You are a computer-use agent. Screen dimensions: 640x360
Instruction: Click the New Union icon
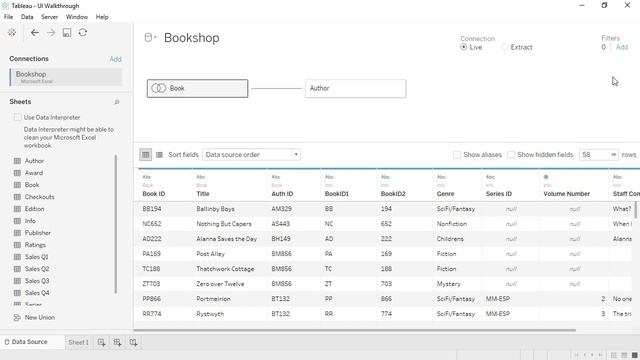(17, 317)
